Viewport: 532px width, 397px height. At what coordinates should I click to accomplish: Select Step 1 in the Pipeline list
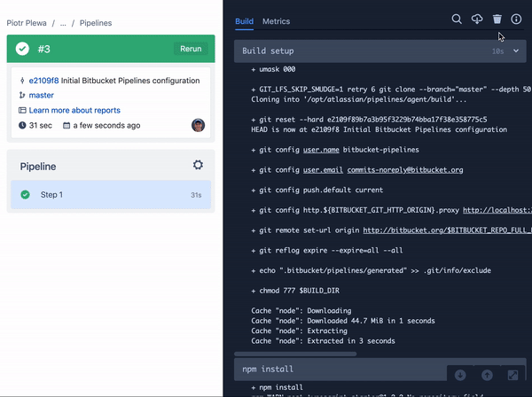(x=110, y=195)
